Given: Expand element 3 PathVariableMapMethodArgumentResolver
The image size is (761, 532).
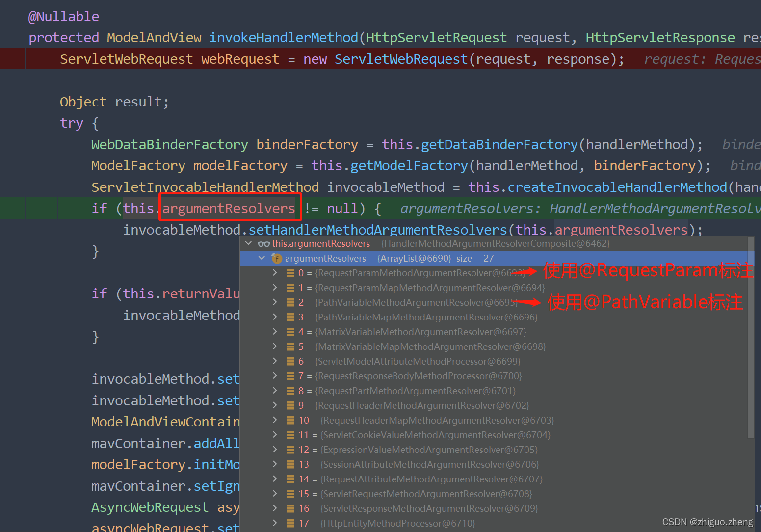Looking at the screenshot, I should (x=275, y=317).
